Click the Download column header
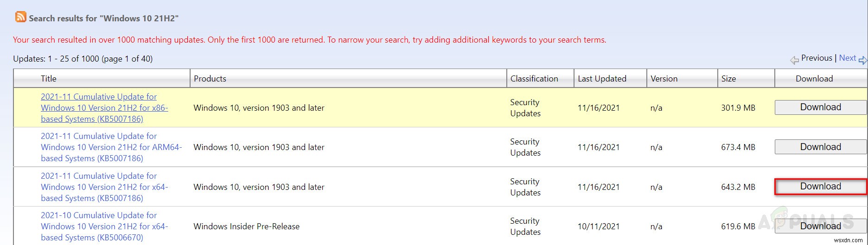The height and width of the screenshot is (245, 868). [814, 79]
